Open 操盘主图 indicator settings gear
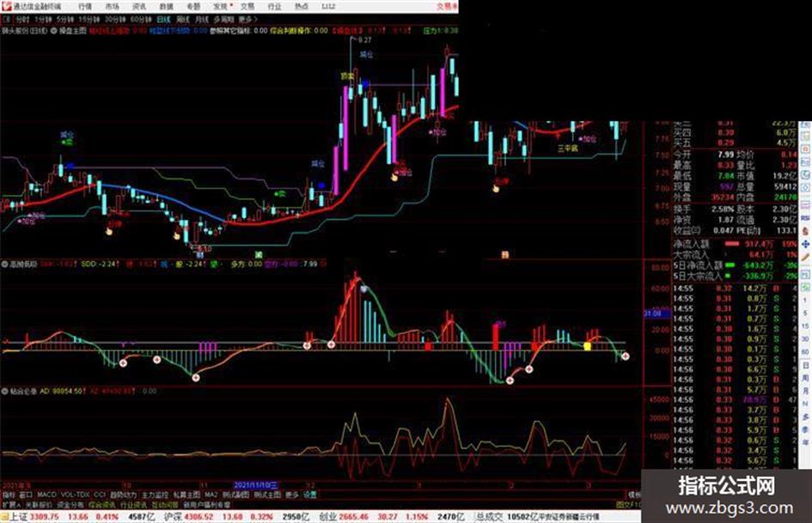 [x=54, y=31]
